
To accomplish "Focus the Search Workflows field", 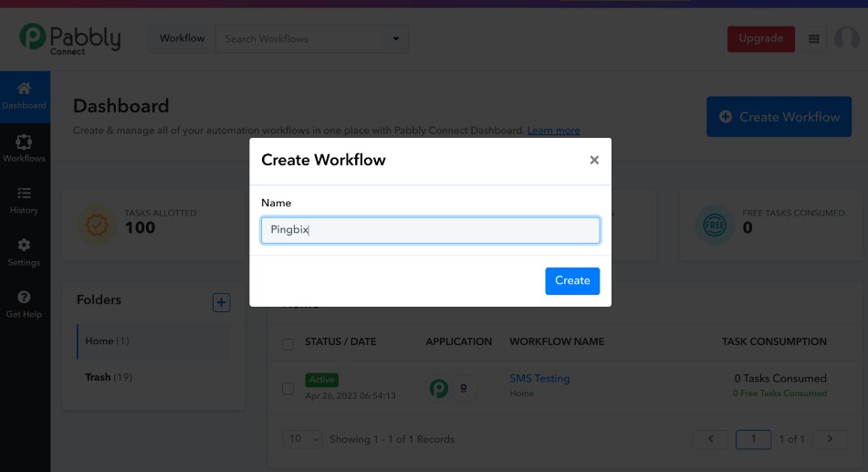I will (299, 38).
